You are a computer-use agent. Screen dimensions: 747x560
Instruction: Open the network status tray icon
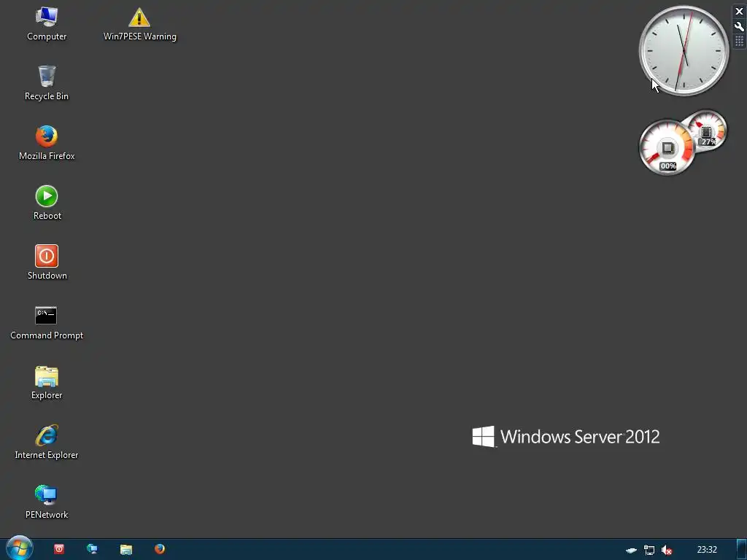point(649,550)
